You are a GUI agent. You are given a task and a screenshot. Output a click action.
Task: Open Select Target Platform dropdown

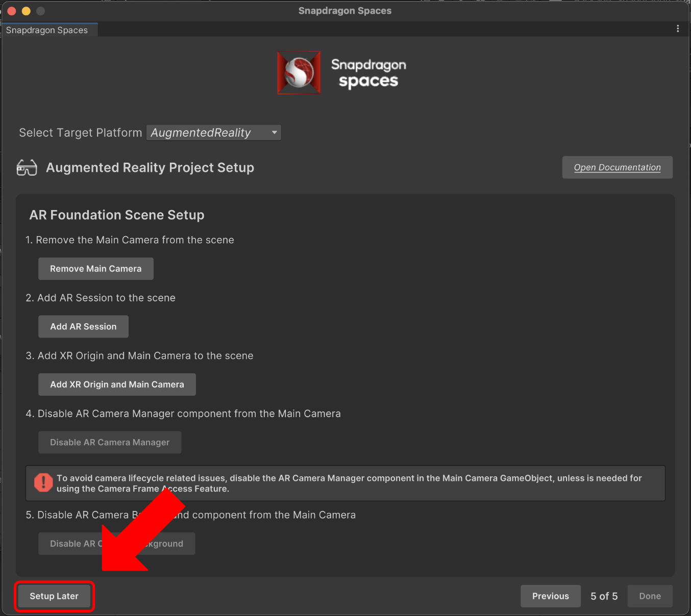click(x=213, y=133)
